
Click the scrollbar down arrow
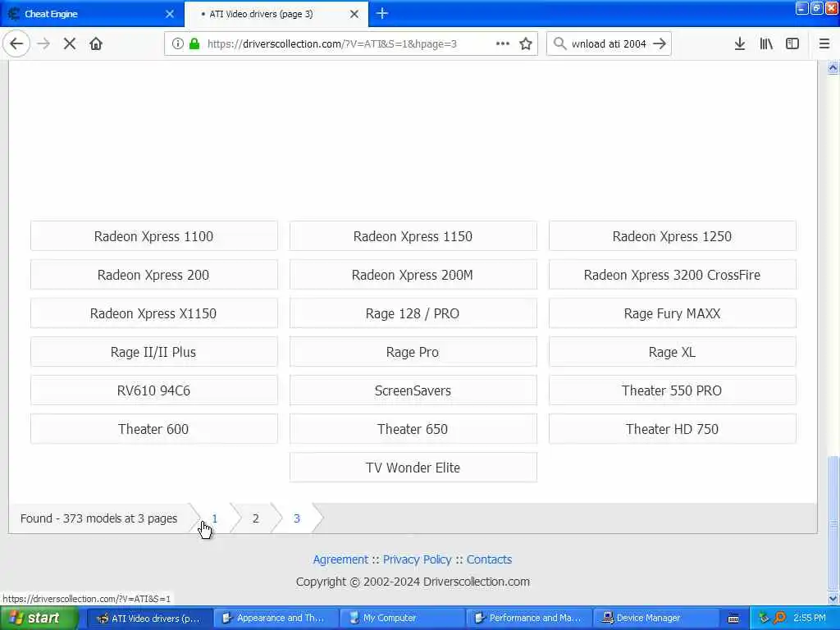[833, 598]
